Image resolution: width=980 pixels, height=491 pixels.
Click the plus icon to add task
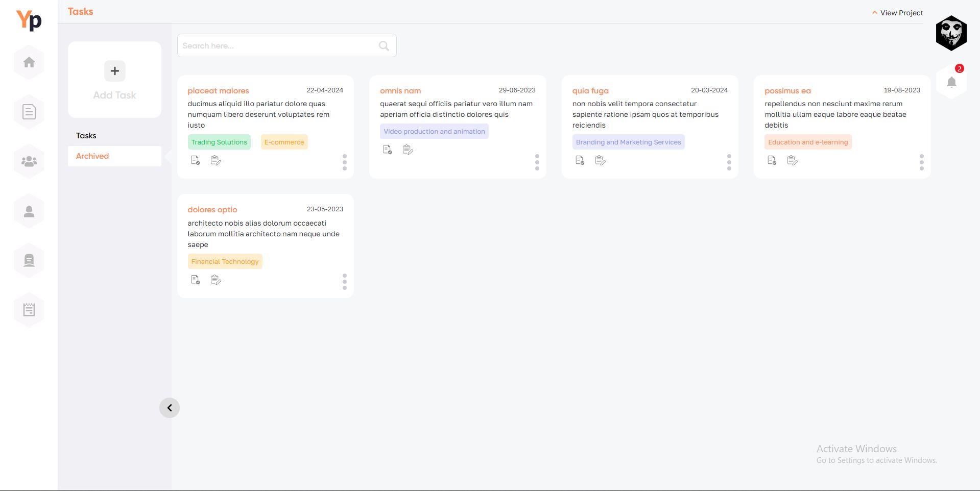pyautogui.click(x=115, y=71)
